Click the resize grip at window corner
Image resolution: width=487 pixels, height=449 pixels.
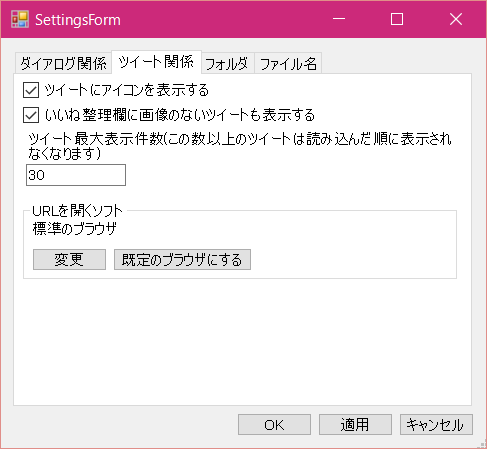point(481,443)
